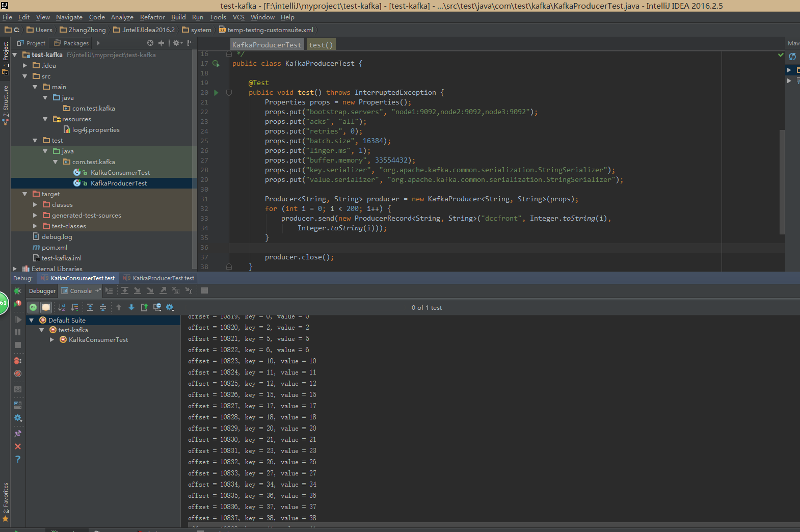This screenshot has width=800, height=532.
Task: Select KafkaProducerTest.test debug tab
Action: click(x=158, y=278)
